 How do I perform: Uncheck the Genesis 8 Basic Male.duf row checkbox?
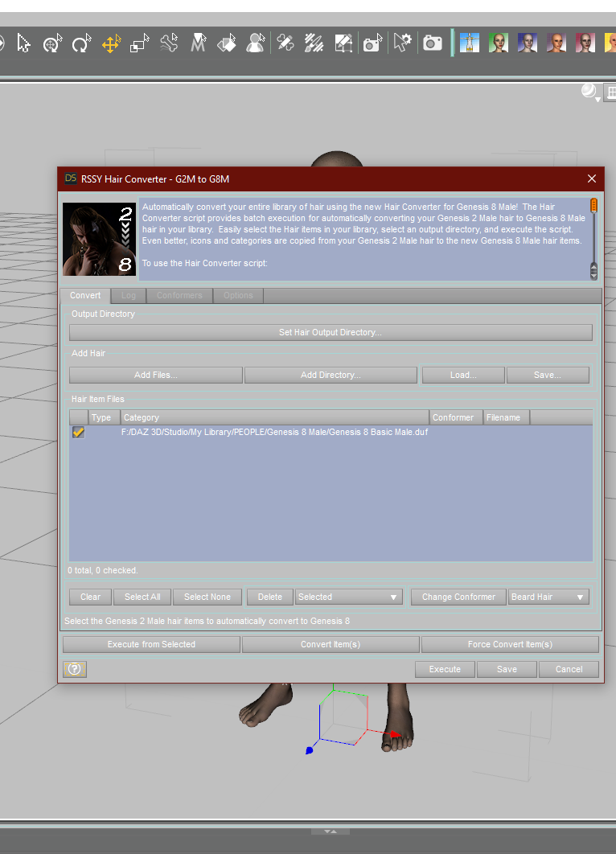click(79, 432)
